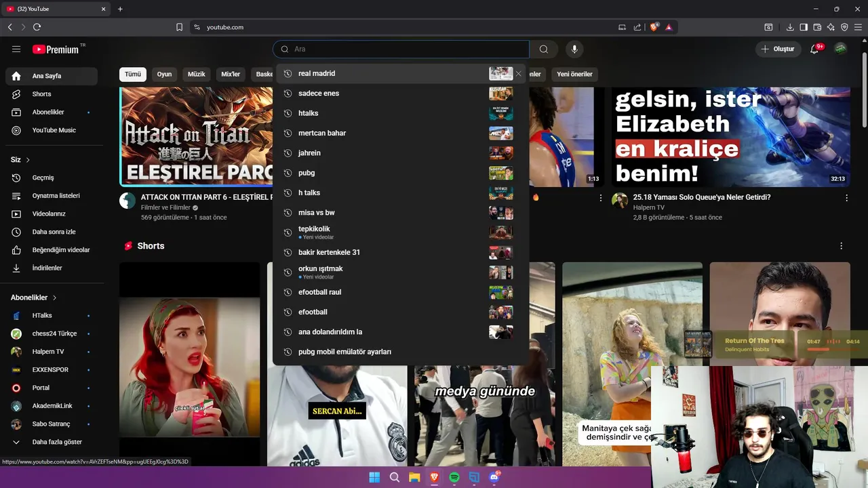Open Shorts in sidebar
868x488 pixels.
52,94
